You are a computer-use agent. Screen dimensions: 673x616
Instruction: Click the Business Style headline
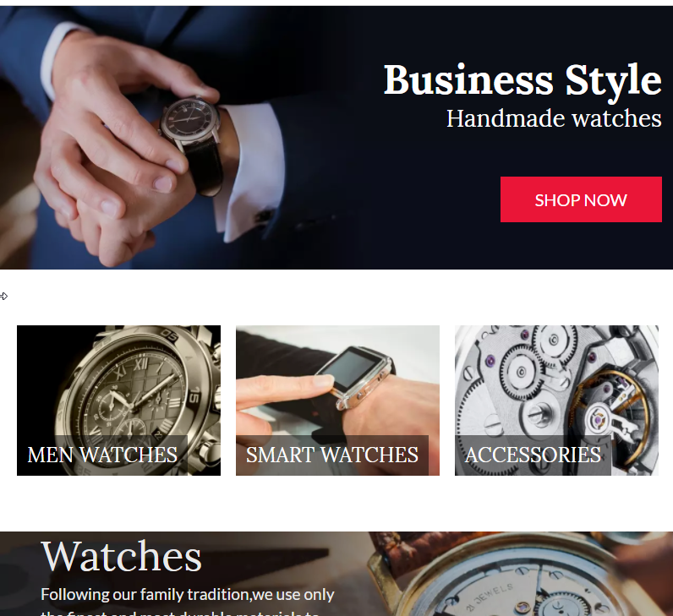pos(523,80)
